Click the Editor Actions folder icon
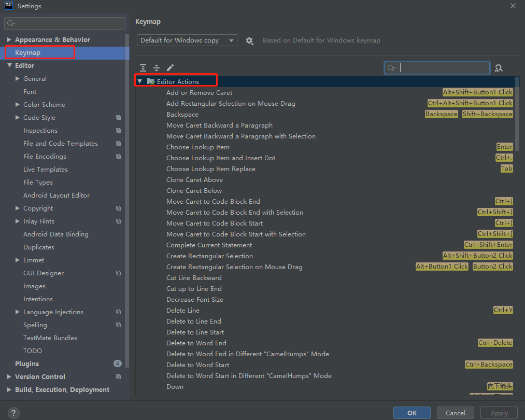 pos(151,81)
